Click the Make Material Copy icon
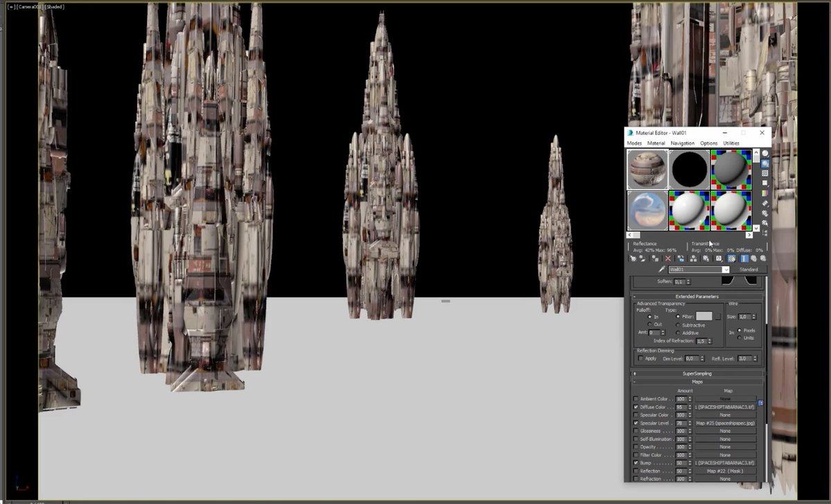 (x=680, y=258)
